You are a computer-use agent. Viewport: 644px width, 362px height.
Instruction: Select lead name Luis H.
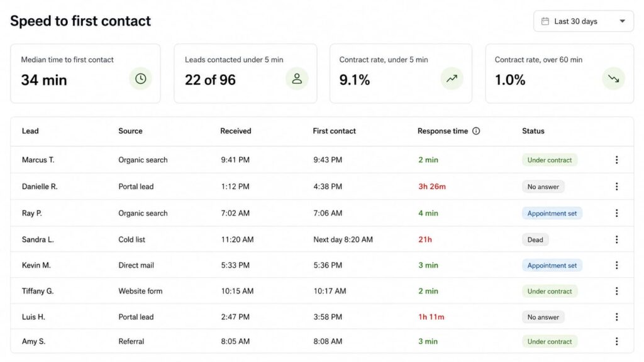click(33, 317)
